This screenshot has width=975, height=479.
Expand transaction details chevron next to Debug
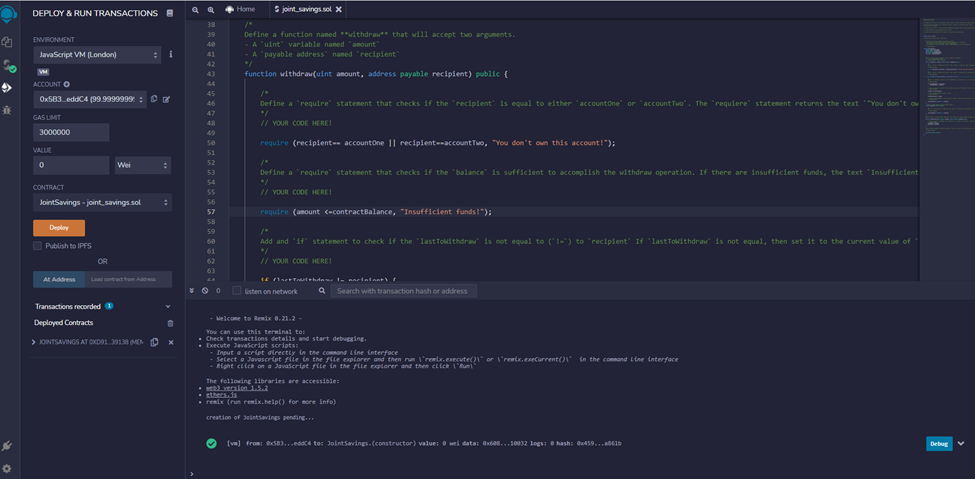pos(961,444)
